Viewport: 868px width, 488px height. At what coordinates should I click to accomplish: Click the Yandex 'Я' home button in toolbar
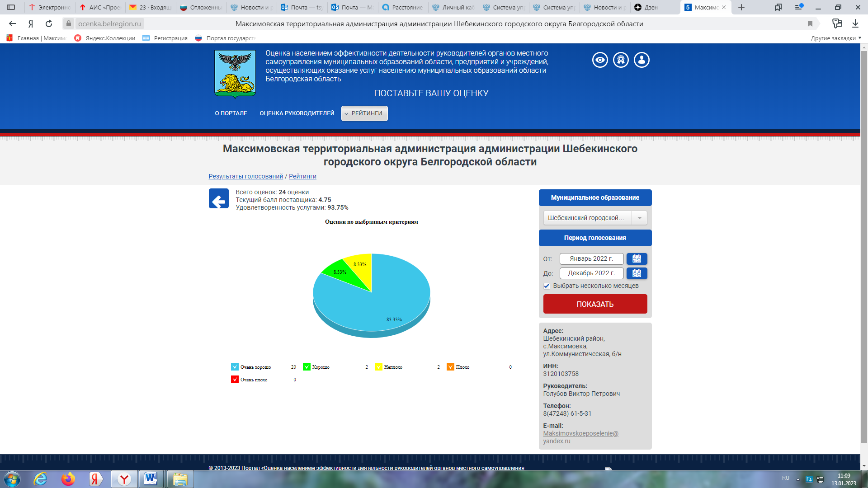tap(31, 23)
